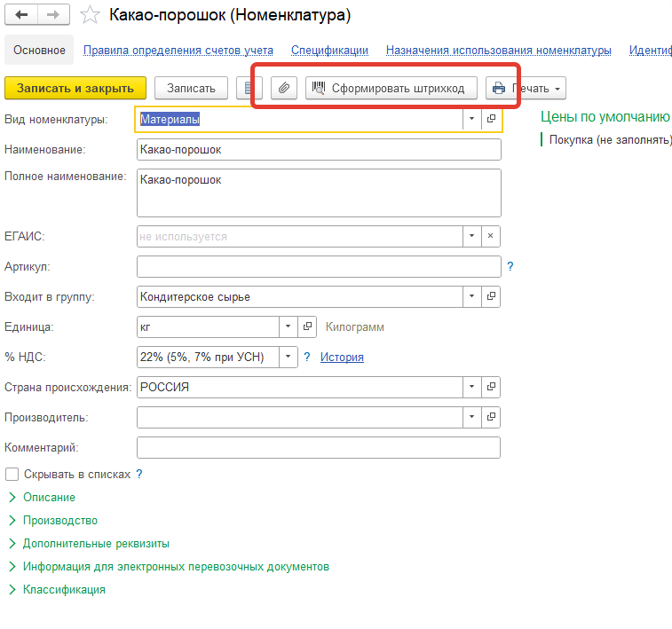Expand the Вид номенклатуры dropdown
This screenshot has height=629, width=672.
point(472,119)
